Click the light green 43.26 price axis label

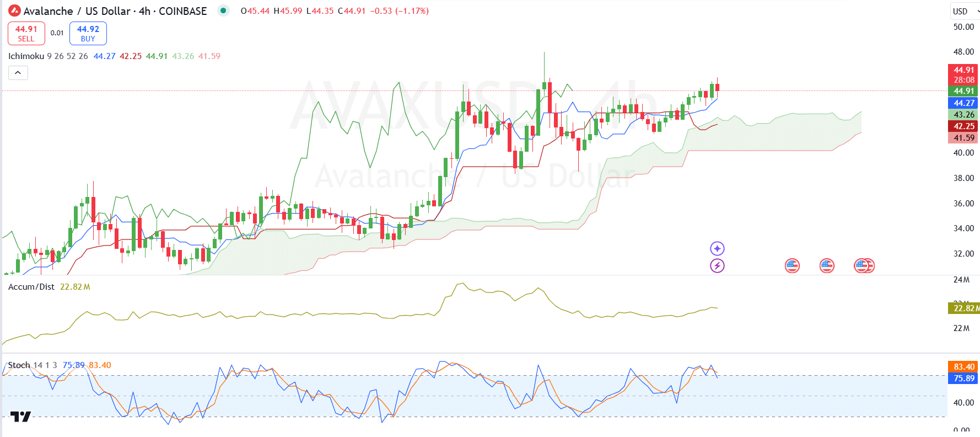pos(964,115)
